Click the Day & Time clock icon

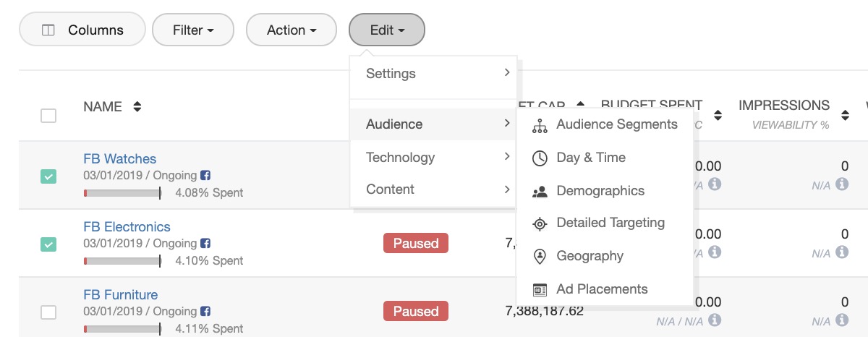[x=540, y=158]
